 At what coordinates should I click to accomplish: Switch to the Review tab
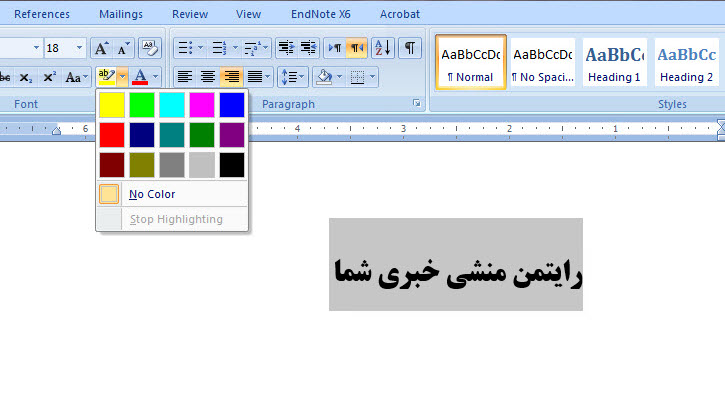190,14
